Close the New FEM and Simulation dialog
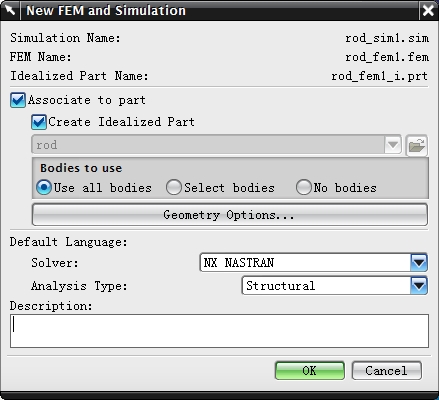Image resolution: width=439 pixels, height=400 pixels. [428, 11]
